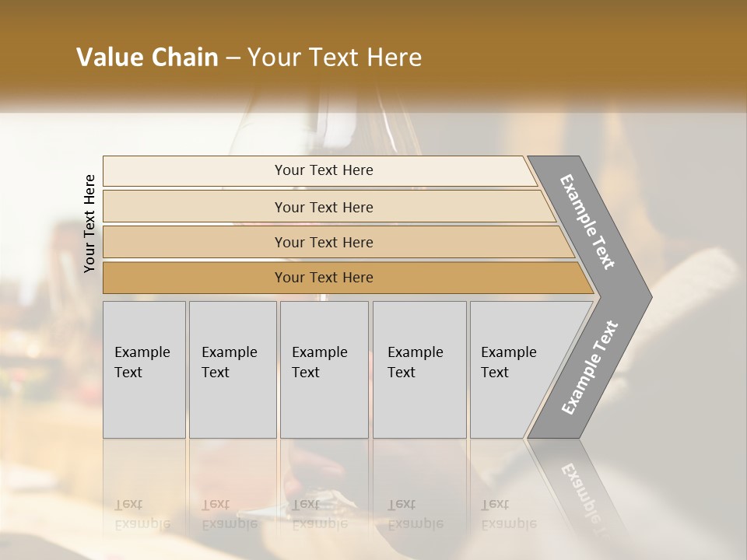
Task: Click the upper chevron arm "Example Text"
Action: pyautogui.click(x=589, y=222)
